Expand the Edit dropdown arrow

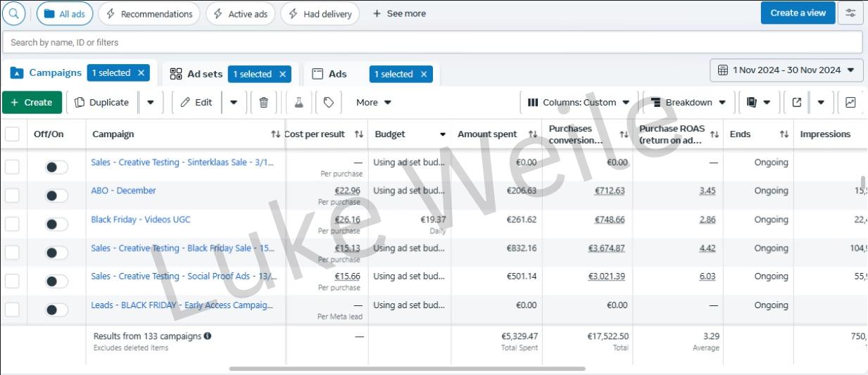(234, 102)
